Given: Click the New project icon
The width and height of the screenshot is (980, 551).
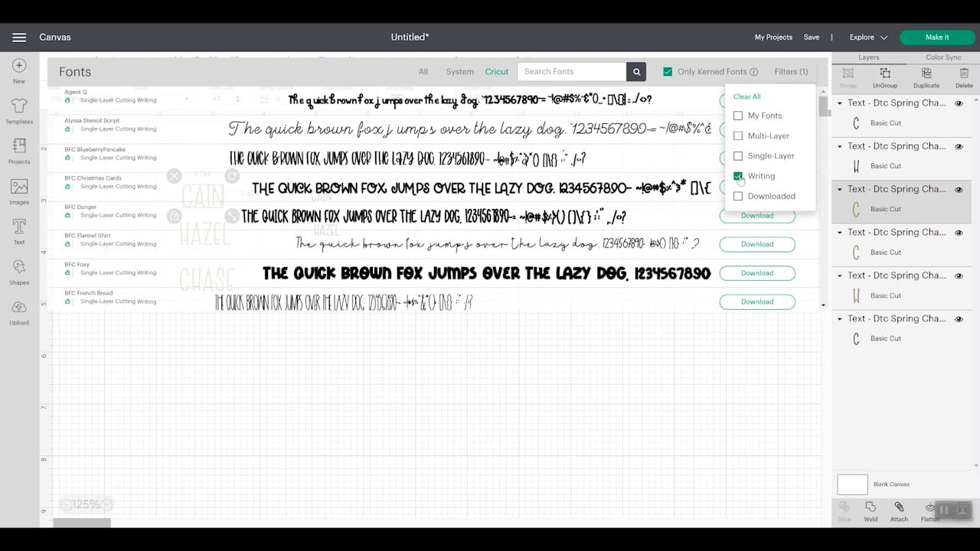Looking at the screenshot, I should [x=19, y=66].
